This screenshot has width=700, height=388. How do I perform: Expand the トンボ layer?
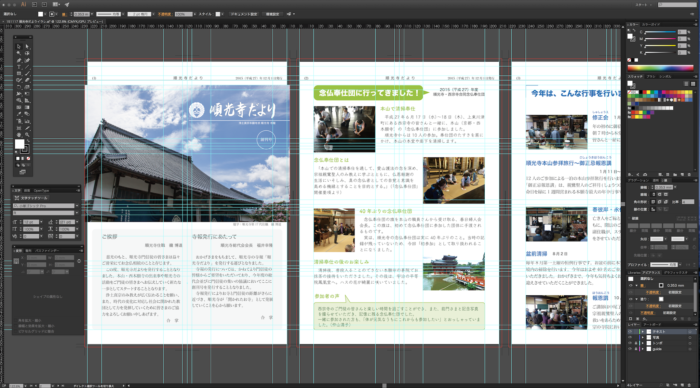point(642,343)
